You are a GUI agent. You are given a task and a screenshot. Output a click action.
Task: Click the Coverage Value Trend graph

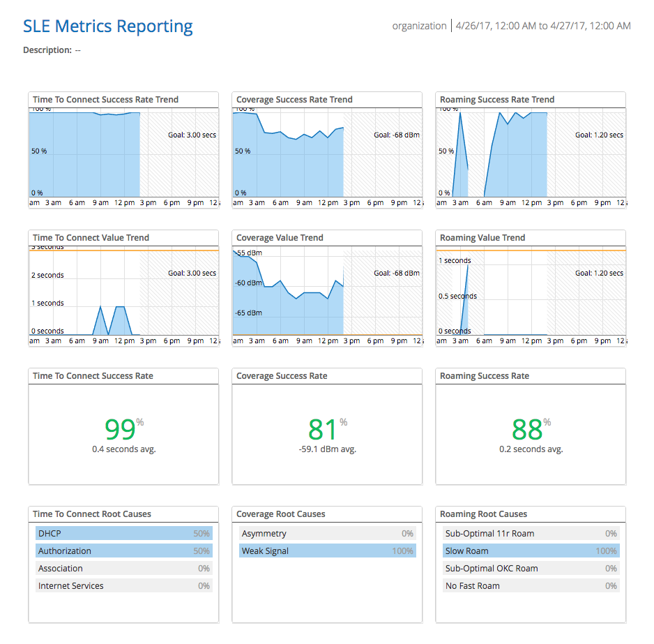[x=327, y=290]
